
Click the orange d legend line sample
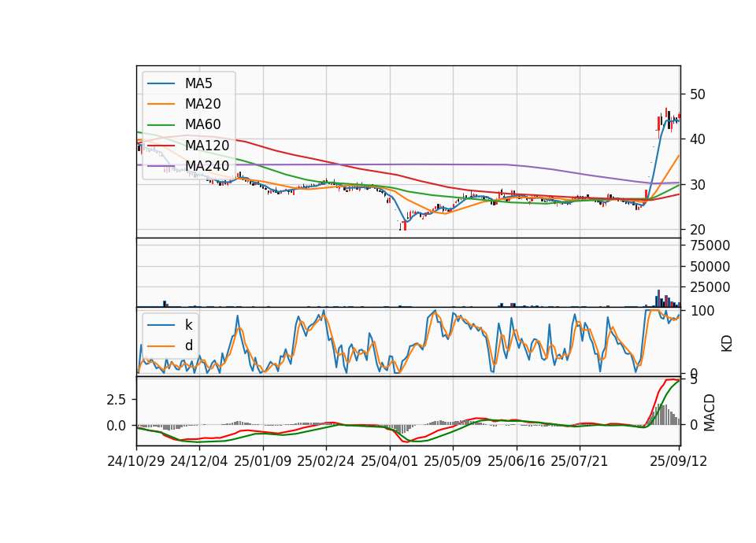point(161,346)
